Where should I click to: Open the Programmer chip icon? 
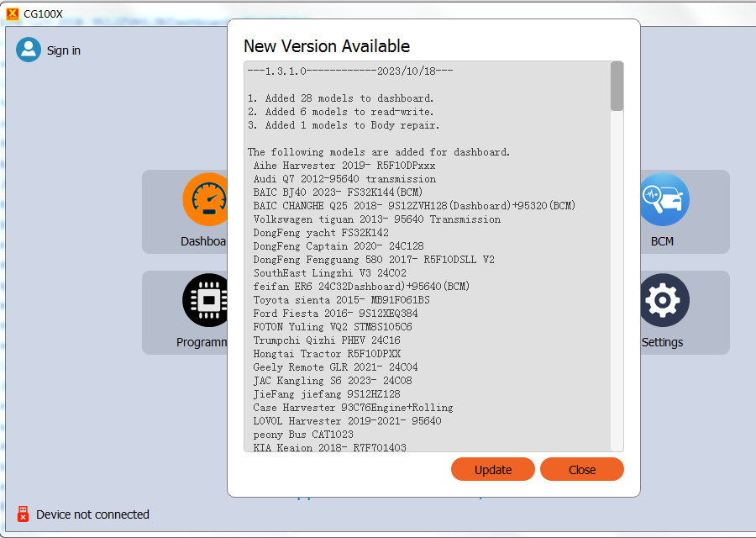[x=205, y=300]
